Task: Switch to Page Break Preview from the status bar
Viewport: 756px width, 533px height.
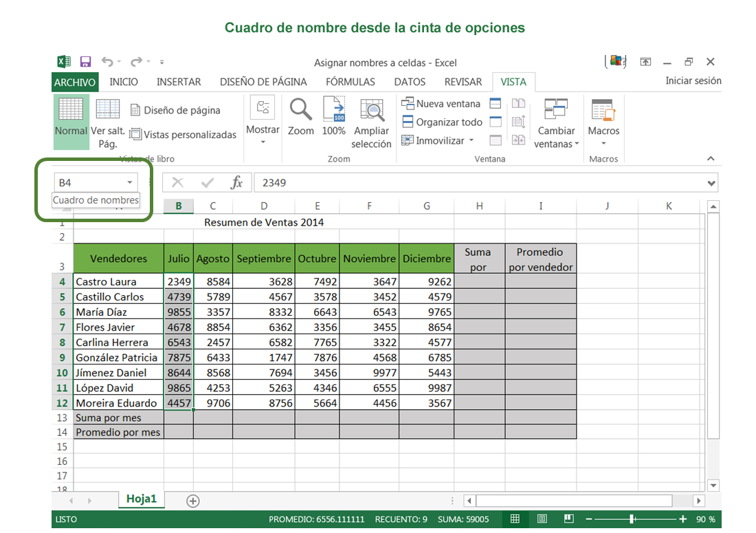Action: (x=569, y=519)
